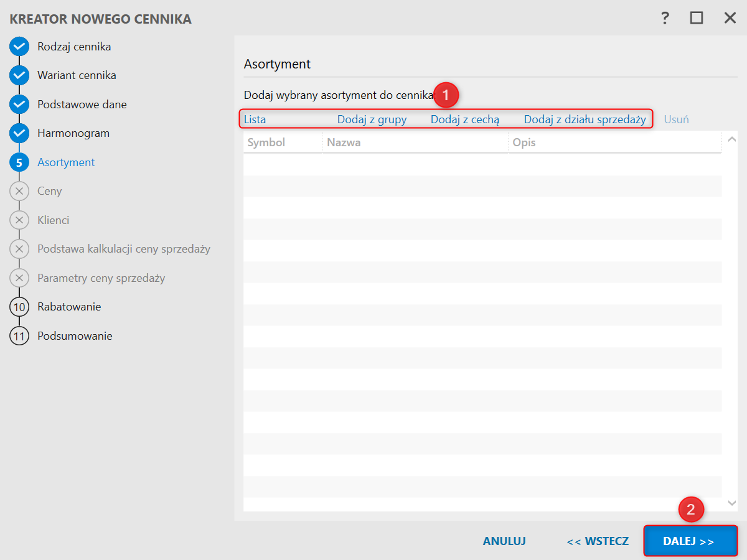Select Parametry ceny sprzedaży label

coord(101,278)
